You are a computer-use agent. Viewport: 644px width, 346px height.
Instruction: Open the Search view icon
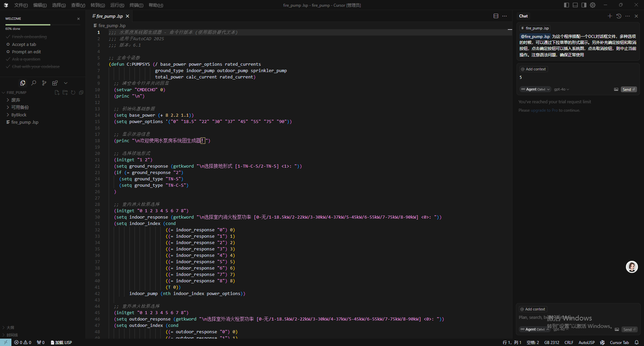pyautogui.click(x=34, y=83)
